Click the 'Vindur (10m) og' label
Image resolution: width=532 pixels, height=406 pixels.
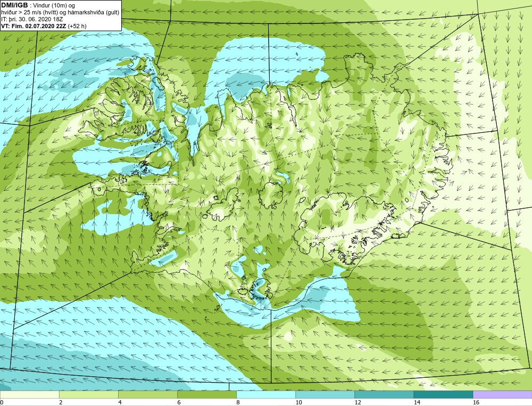coord(55,5)
